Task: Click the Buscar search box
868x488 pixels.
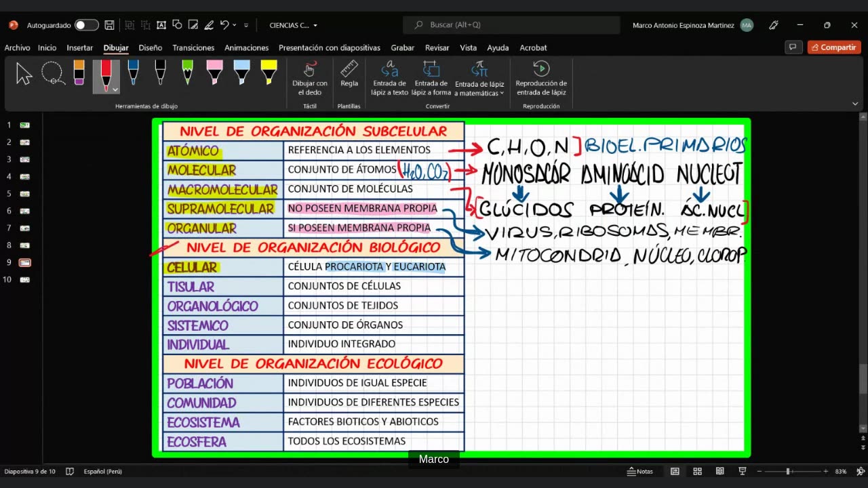Action: pyautogui.click(x=512, y=25)
